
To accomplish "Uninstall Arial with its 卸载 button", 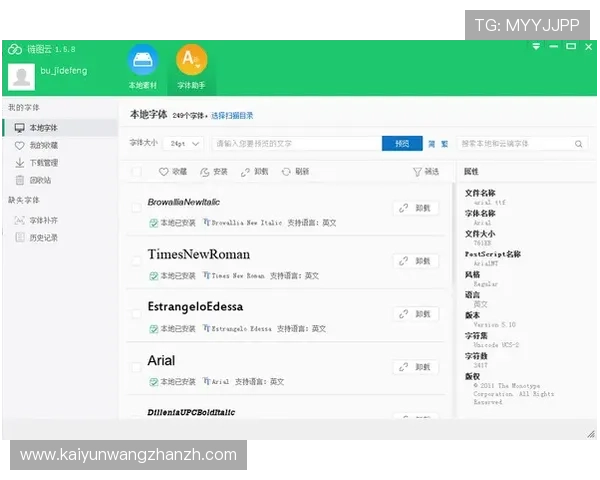I will 416,367.
